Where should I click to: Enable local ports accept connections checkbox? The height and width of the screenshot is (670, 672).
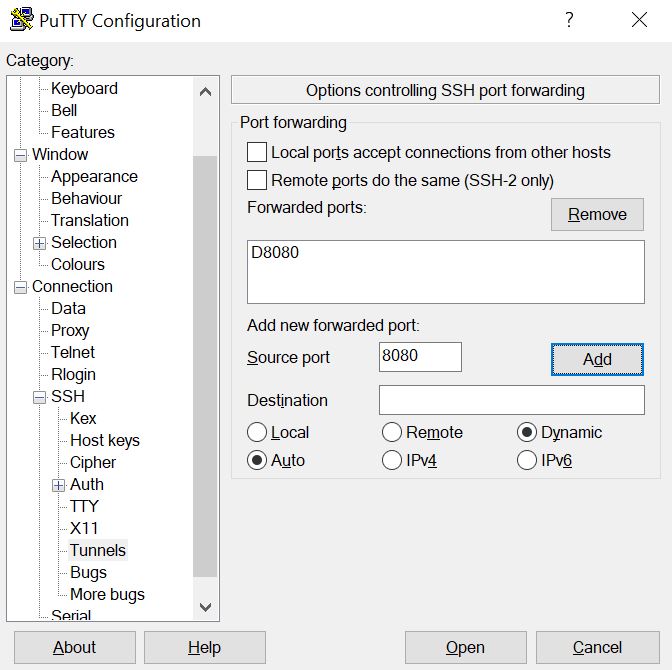pyautogui.click(x=257, y=152)
